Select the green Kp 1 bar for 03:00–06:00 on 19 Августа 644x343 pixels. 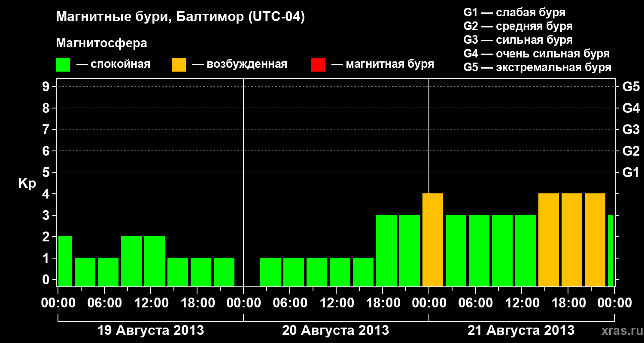coord(85,272)
